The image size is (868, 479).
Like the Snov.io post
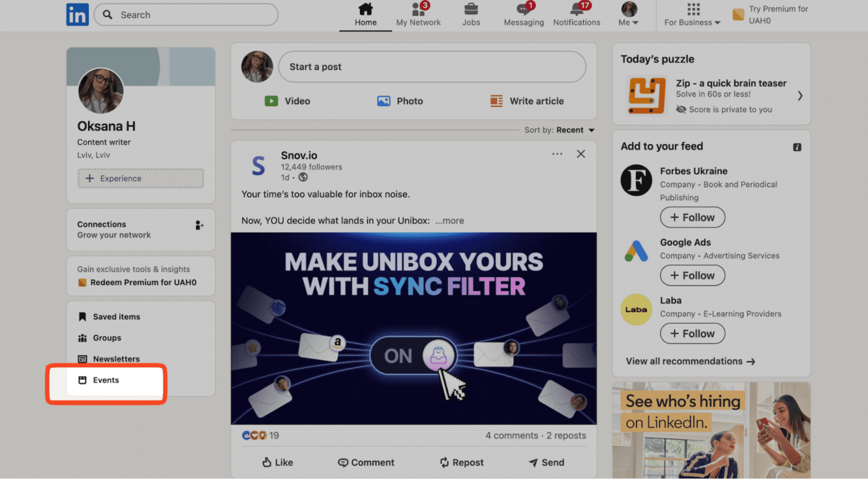click(x=277, y=463)
